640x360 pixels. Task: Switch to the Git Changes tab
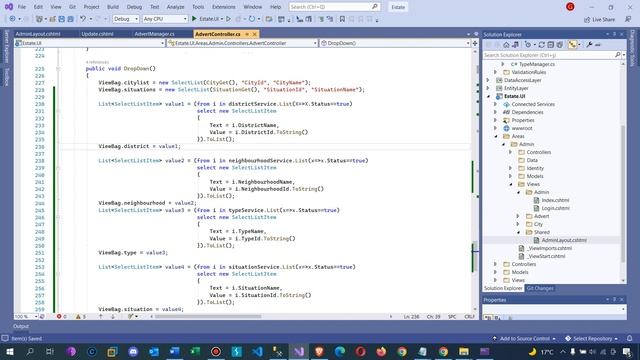(540, 288)
